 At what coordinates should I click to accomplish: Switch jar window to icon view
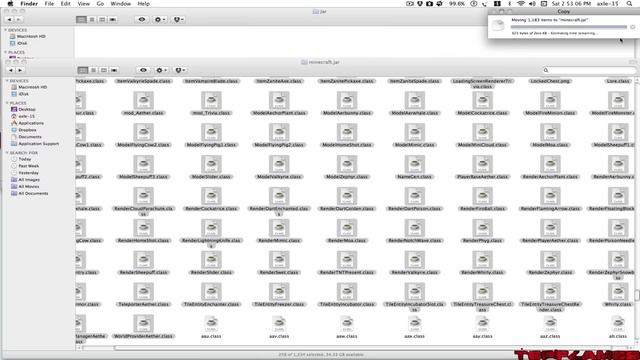(81, 19)
